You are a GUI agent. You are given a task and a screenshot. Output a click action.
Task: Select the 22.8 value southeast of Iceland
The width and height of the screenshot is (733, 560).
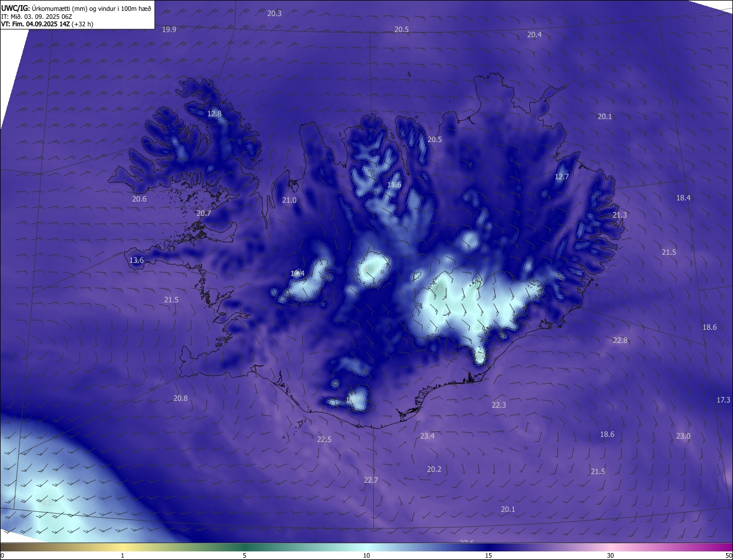coord(620,340)
